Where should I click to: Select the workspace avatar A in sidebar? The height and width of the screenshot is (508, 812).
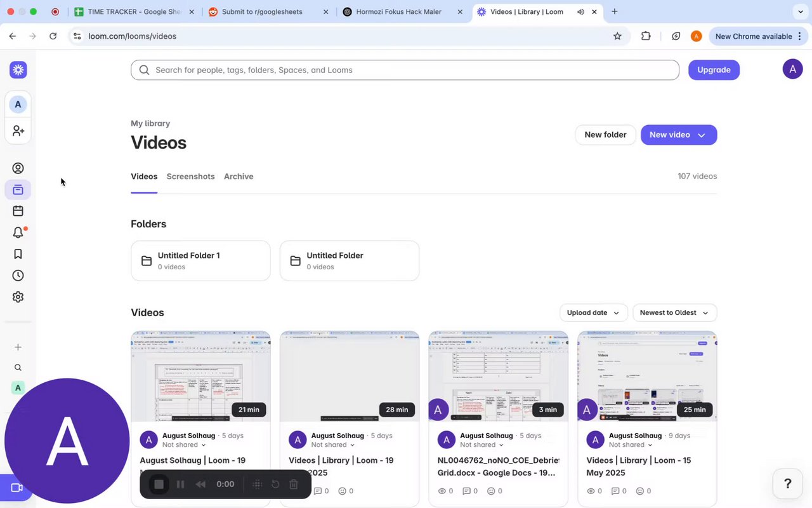(18, 104)
